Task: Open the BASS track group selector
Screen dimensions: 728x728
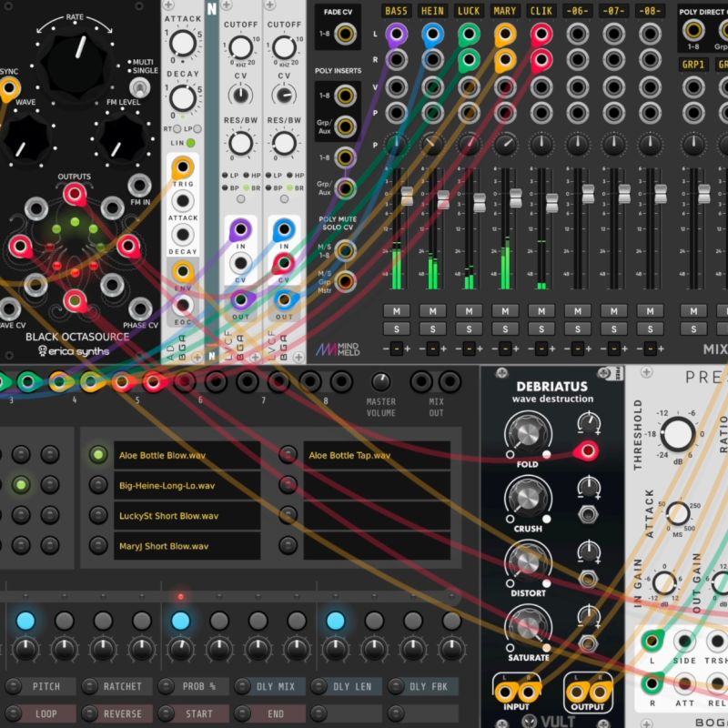Action: (x=397, y=349)
